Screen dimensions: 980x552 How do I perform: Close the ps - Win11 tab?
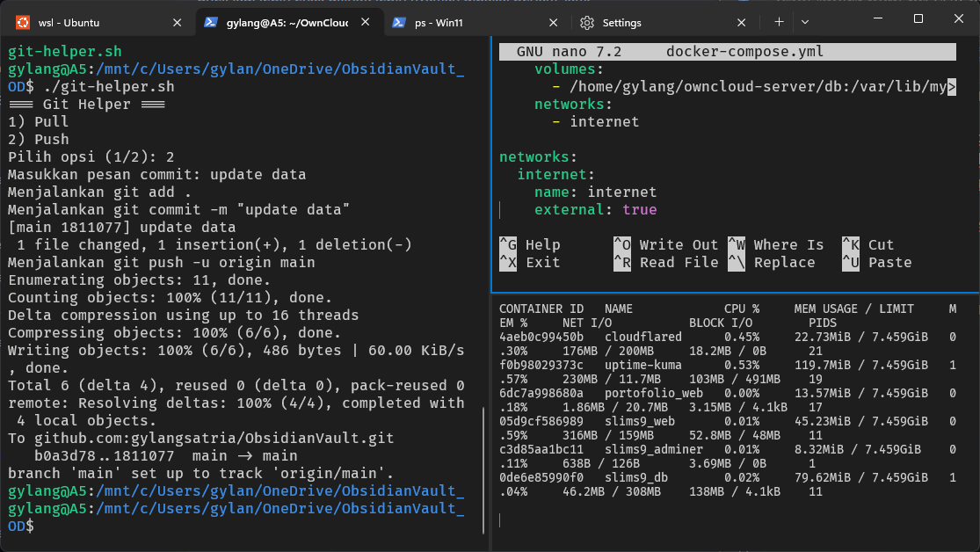tap(553, 22)
